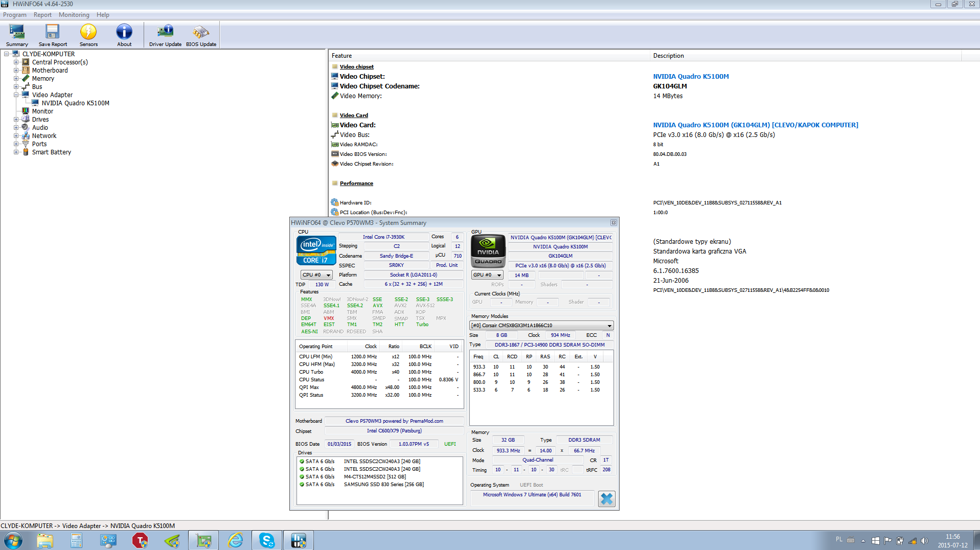Open ThrottleStop taskbar icon
Screen dimensions: 980x550
140,540
